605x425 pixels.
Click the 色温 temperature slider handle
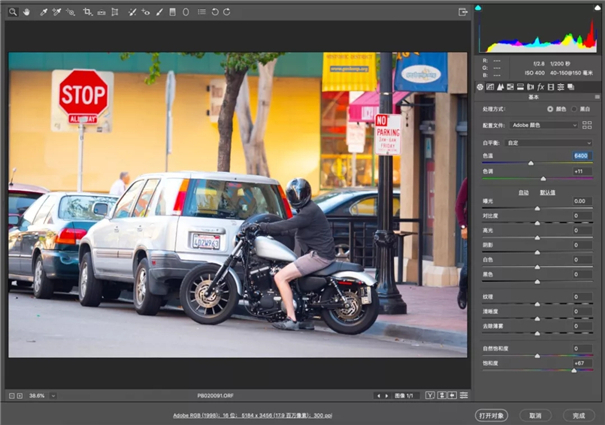pyautogui.click(x=530, y=163)
